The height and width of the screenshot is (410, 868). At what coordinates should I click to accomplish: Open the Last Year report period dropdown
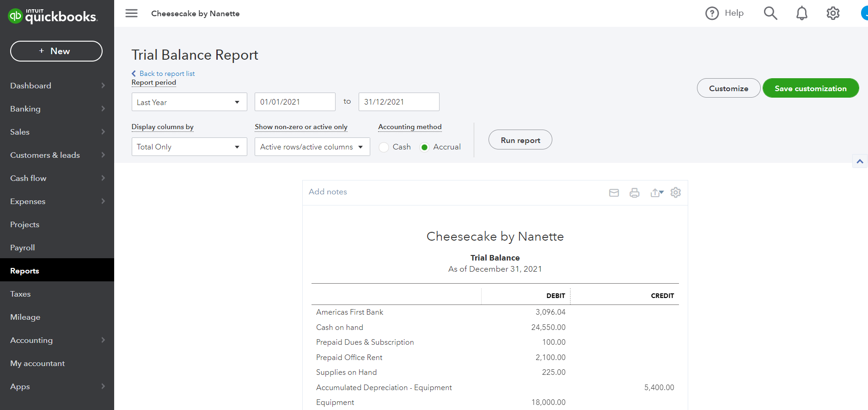[x=189, y=102]
